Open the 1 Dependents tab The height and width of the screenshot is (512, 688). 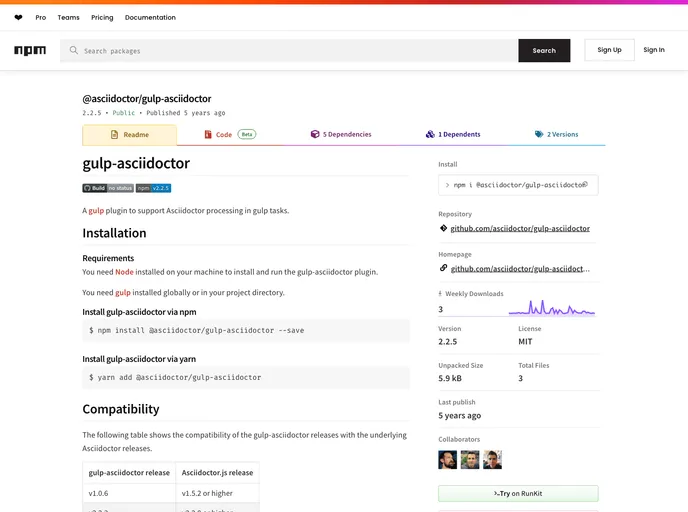click(453, 134)
